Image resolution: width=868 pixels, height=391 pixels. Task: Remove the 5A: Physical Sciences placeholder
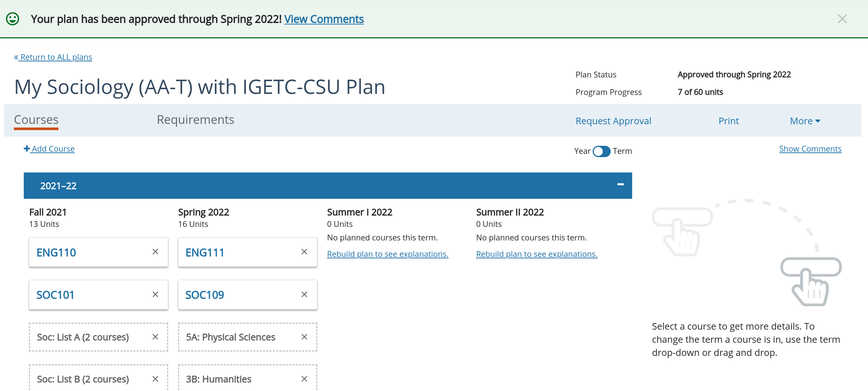304,337
